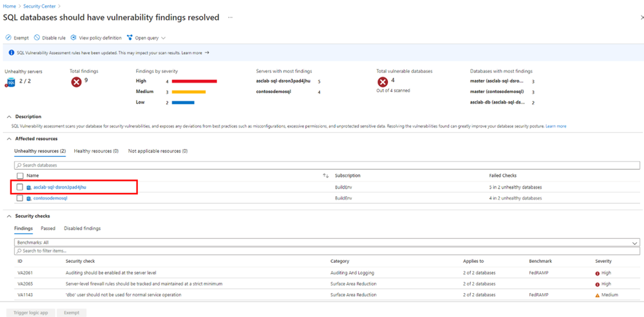Click '4 in 2 unhealthy databases' cell
Screen dimensions: 644x317
(x=515, y=198)
